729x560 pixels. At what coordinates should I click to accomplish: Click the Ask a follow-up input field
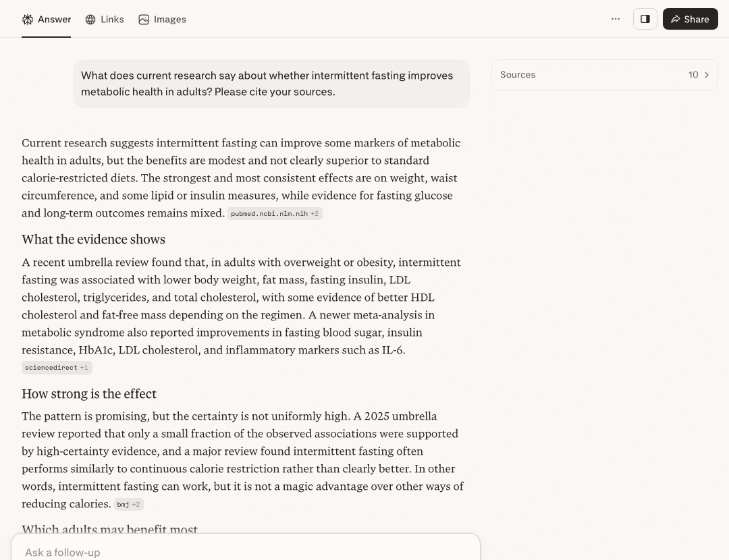(246, 552)
